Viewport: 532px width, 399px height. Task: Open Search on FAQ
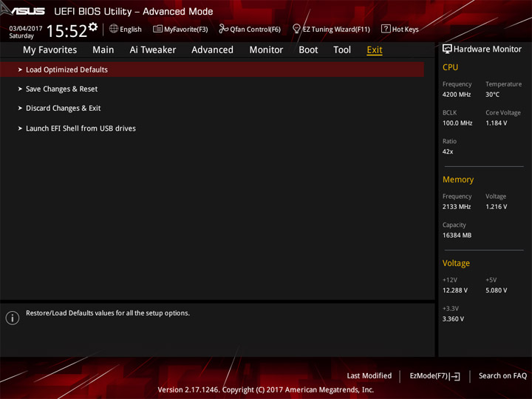(502, 376)
